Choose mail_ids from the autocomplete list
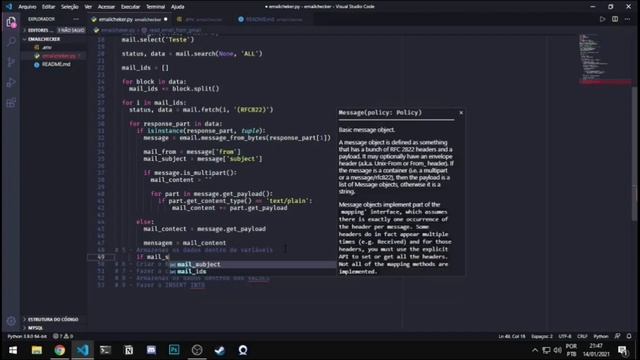 coord(252,271)
